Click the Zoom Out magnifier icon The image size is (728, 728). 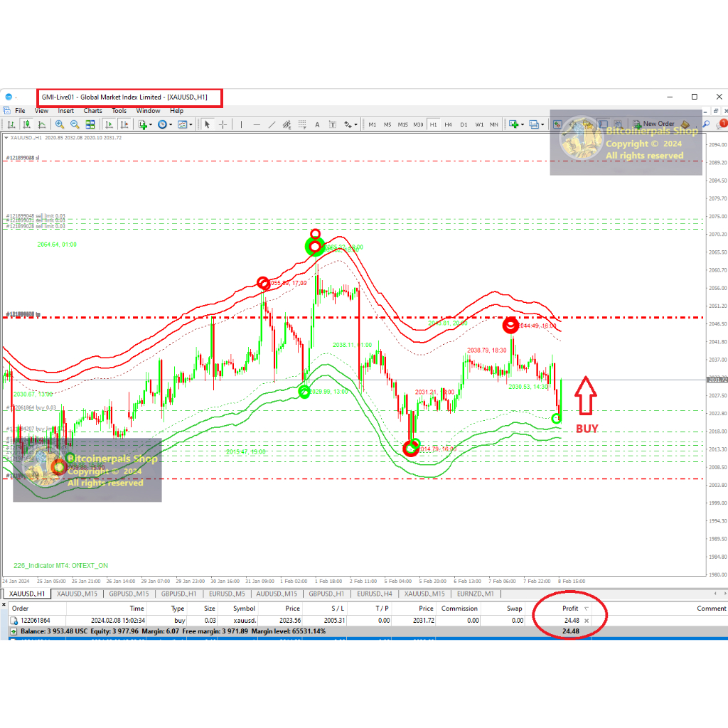(75, 124)
